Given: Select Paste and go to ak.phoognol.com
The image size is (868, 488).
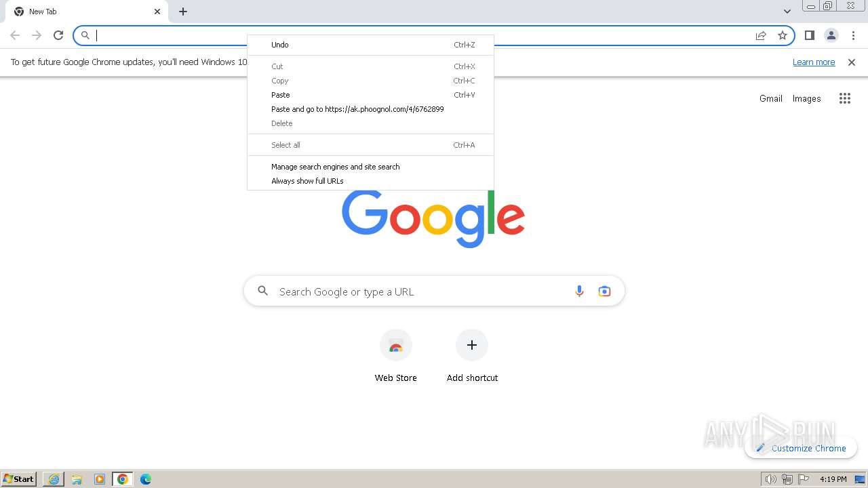Looking at the screenshot, I should pyautogui.click(x=370, y=109).
